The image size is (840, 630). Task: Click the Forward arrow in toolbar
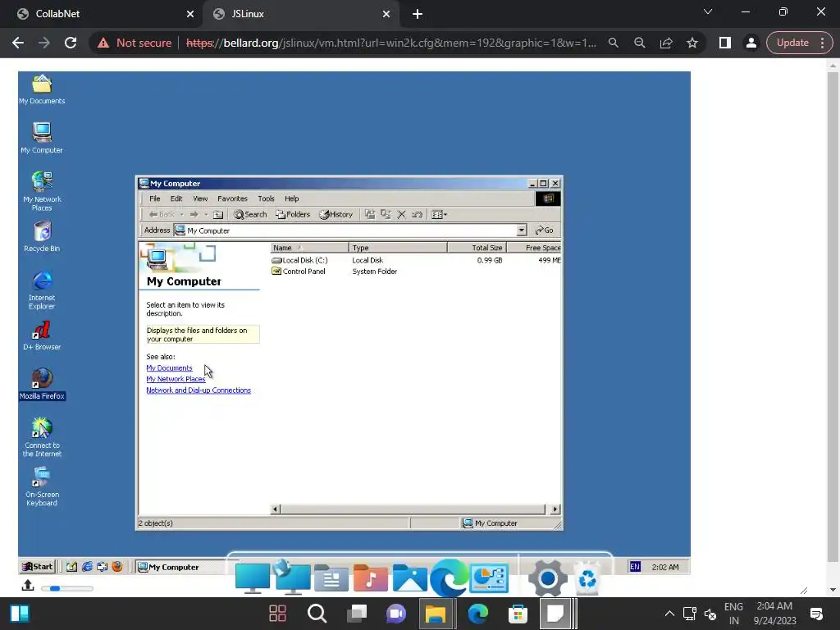(x=194, y=214)
